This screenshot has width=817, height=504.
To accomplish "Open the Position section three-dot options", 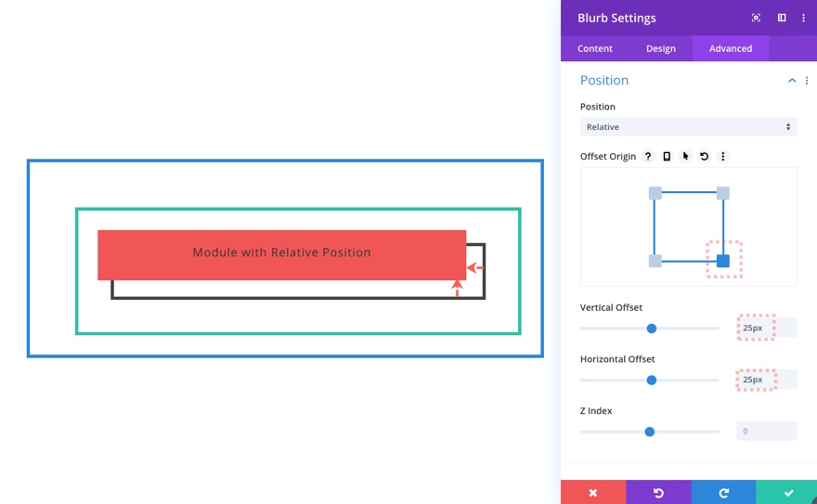I will click(x=807, y=81).
